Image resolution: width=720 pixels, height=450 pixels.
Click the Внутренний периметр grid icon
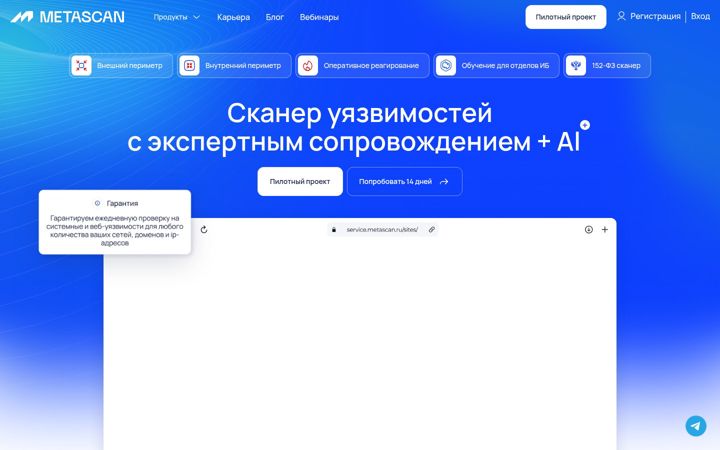pos(189,65)
